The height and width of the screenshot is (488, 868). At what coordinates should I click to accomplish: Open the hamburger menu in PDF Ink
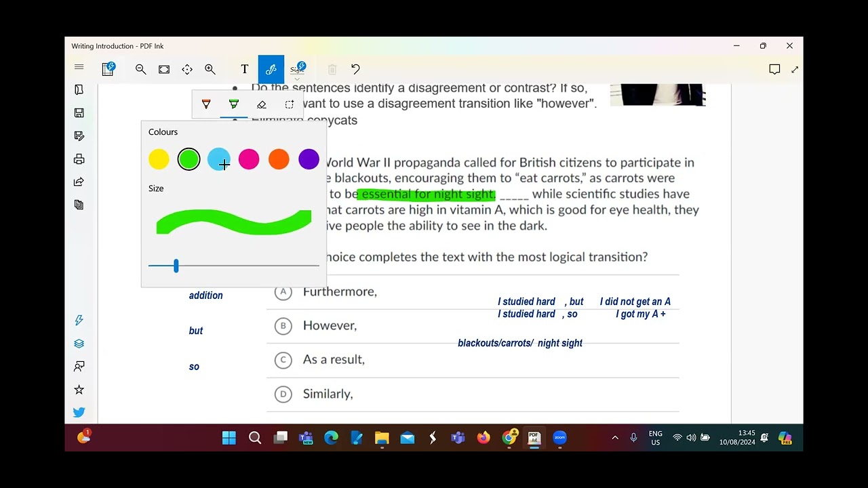pyautogui.click(x=79, y=67)
